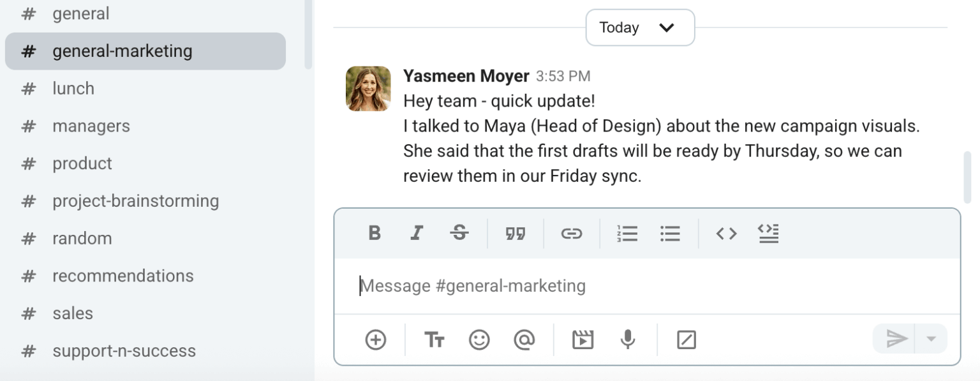Viewport: 980px width, 381px height.
Task: Insert a blockquote in message
Action: 516,234
